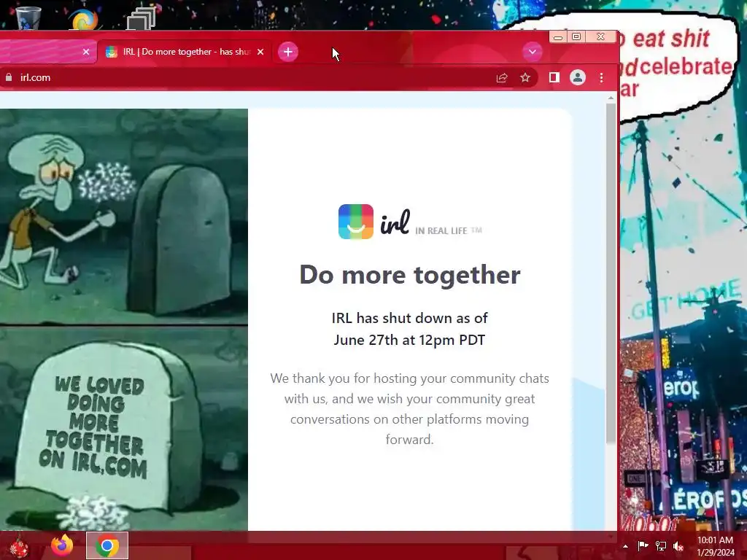Expand the tab search dropdown arrow
Image resolution: width=747 pixels, height=560 pixels.
[x=532, y=52]
